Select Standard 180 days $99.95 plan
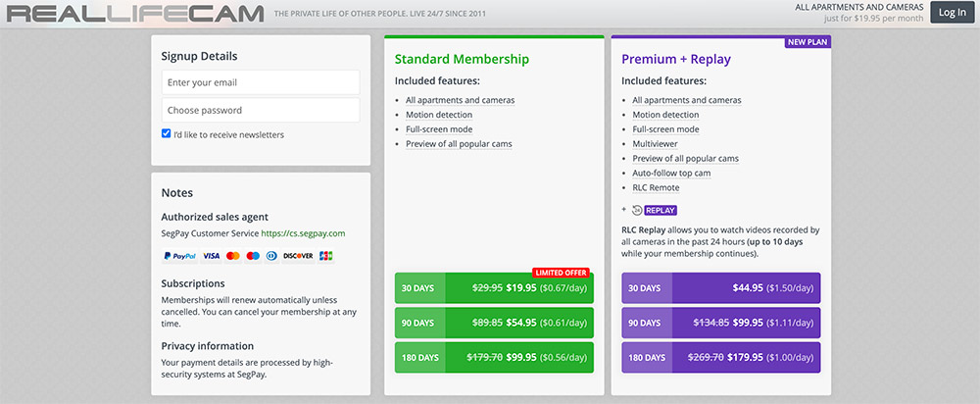Screen dimensions: 980x404 [494, 358]
